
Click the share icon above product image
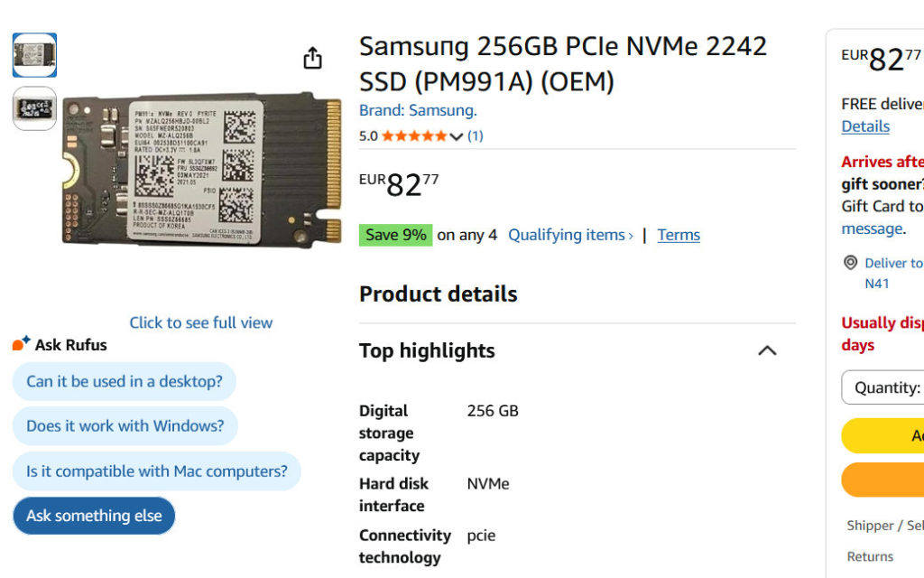[312, 58]
